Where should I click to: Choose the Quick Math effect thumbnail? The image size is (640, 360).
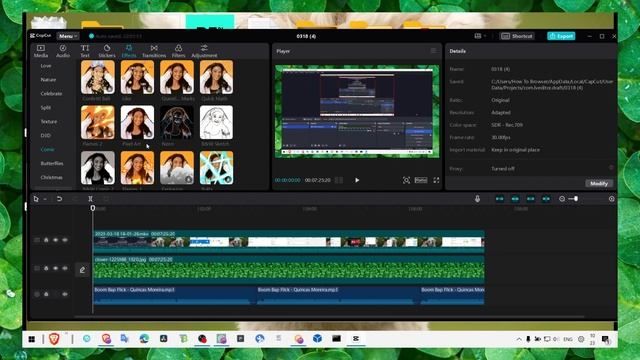pyautogui.click(x=216, y=77)
